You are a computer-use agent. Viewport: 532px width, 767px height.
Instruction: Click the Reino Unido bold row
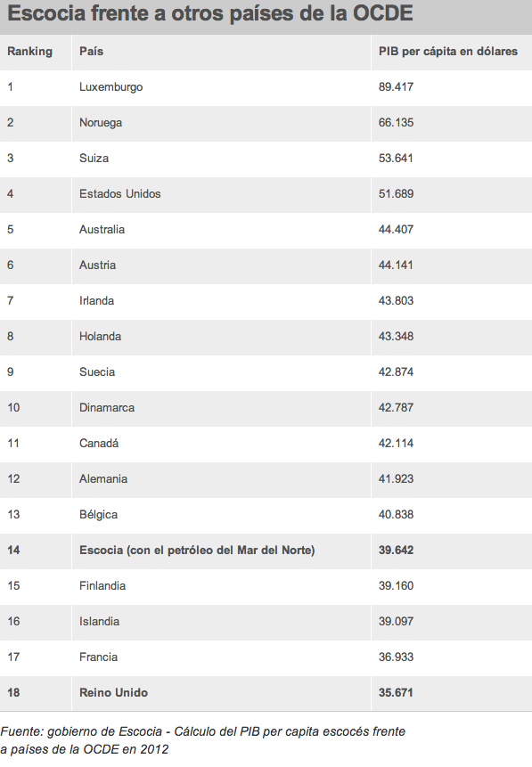click(x=266, y=693)
